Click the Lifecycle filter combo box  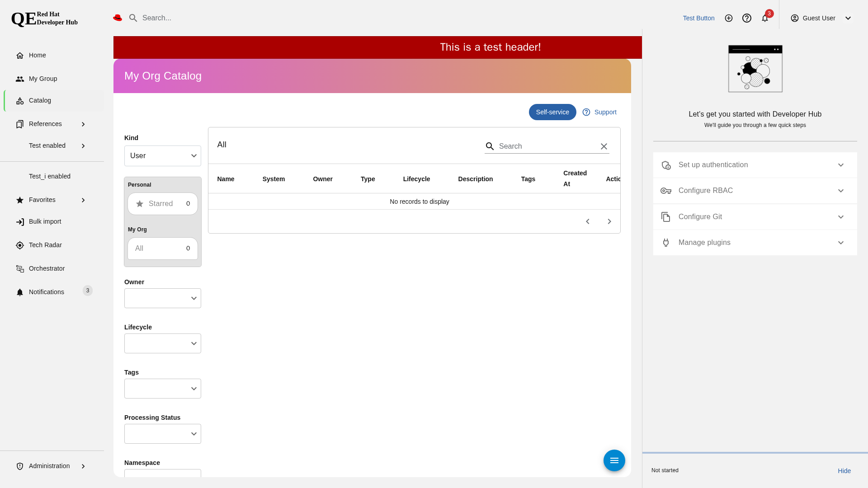pyautogui.click(x=162, y=343)
